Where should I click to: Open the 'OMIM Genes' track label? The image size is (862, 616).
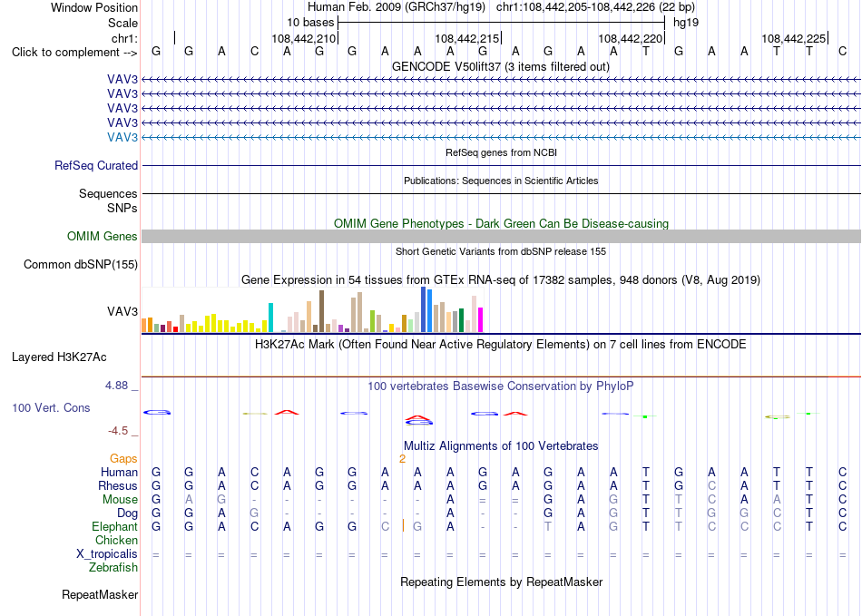click(x=103, y=236)
